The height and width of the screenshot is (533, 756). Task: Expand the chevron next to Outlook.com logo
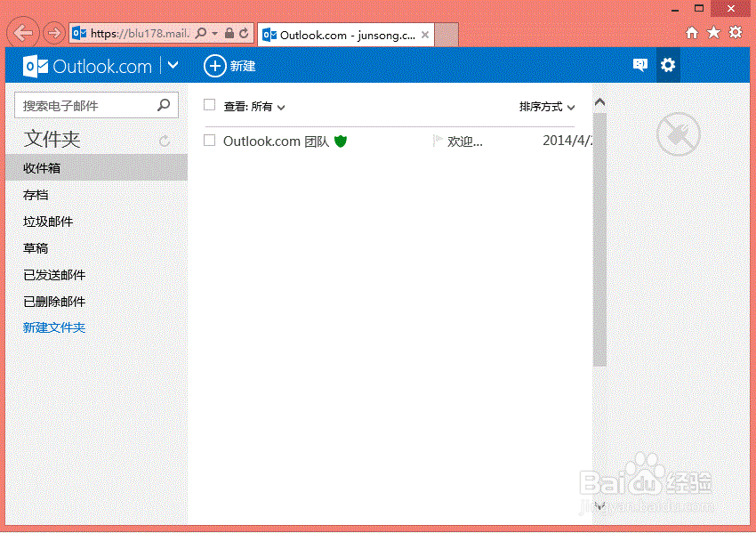click(x=173, y=65)
